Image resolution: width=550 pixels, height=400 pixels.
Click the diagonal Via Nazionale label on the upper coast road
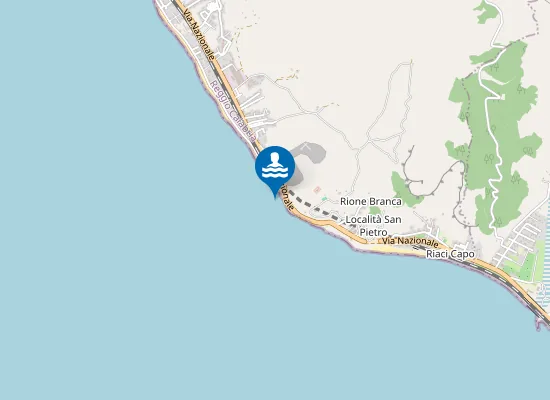coord(198,34)
